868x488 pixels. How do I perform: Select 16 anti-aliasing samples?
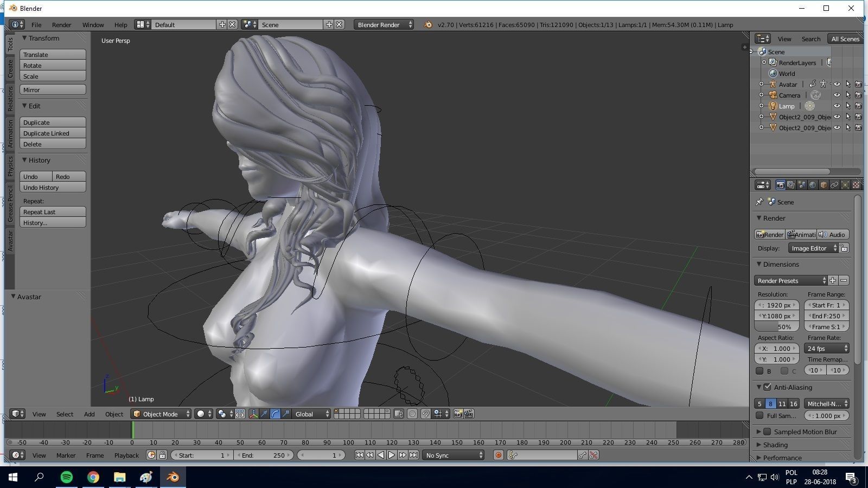point(794,403)
